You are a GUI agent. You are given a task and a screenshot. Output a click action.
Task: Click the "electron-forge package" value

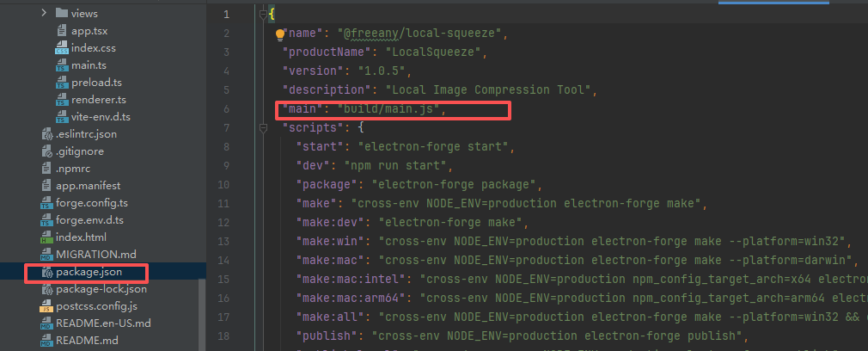pos(454,184)
